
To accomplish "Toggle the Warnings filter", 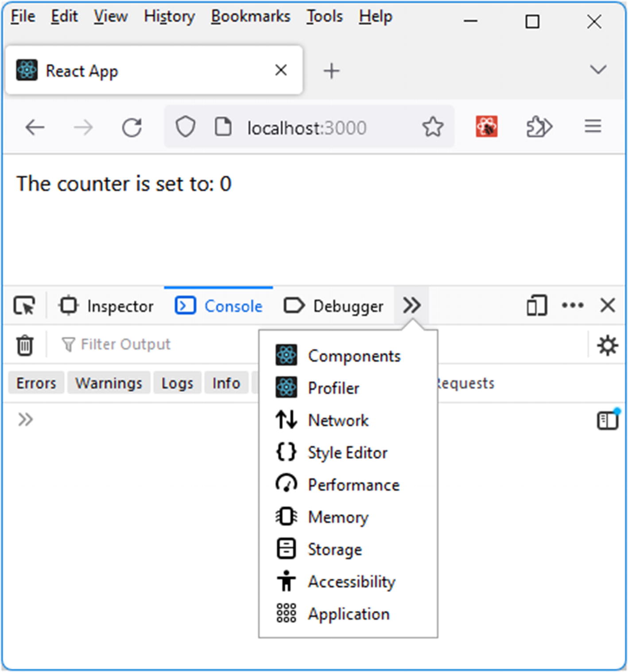I will coord(109,383).
